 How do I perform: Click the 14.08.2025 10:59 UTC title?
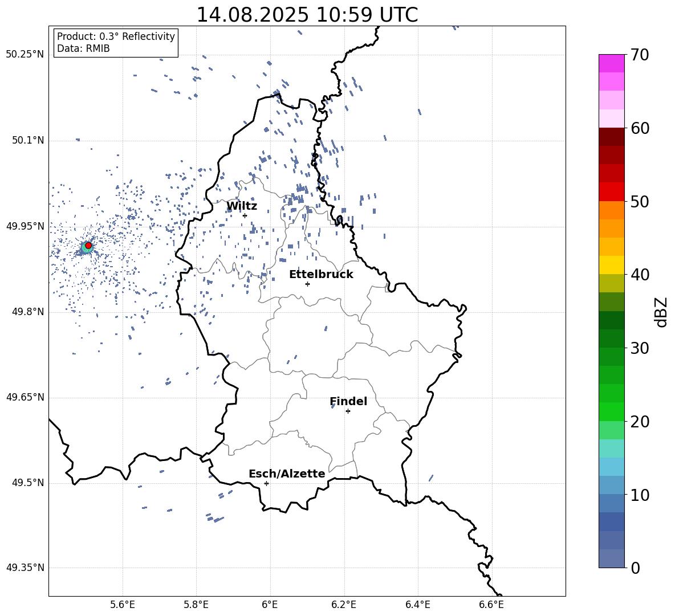307,15
